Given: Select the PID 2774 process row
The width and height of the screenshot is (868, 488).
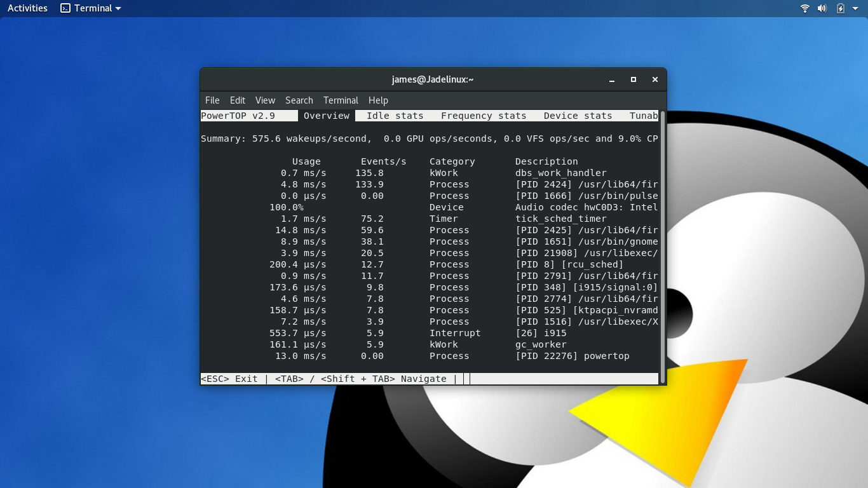Looking at the screenshot, I should click(x=430, y=299).
